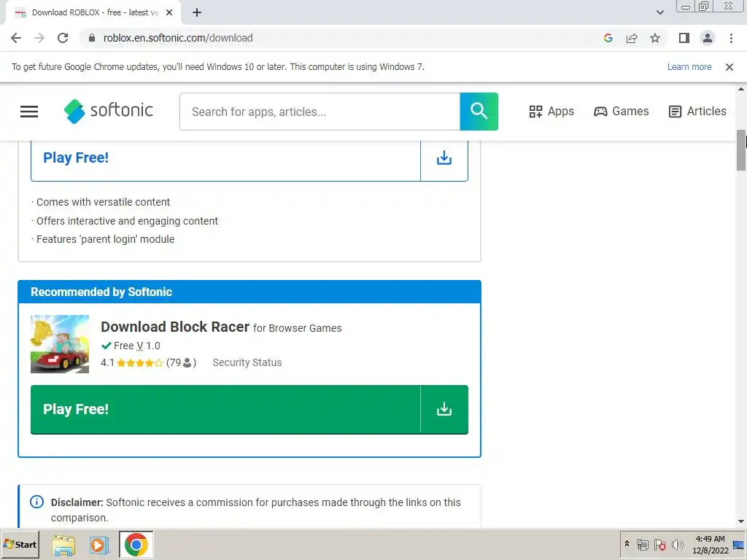The image size is (747, 560).
Task: Click 'Comes with versatile content' text
Action: pos(103,202)
